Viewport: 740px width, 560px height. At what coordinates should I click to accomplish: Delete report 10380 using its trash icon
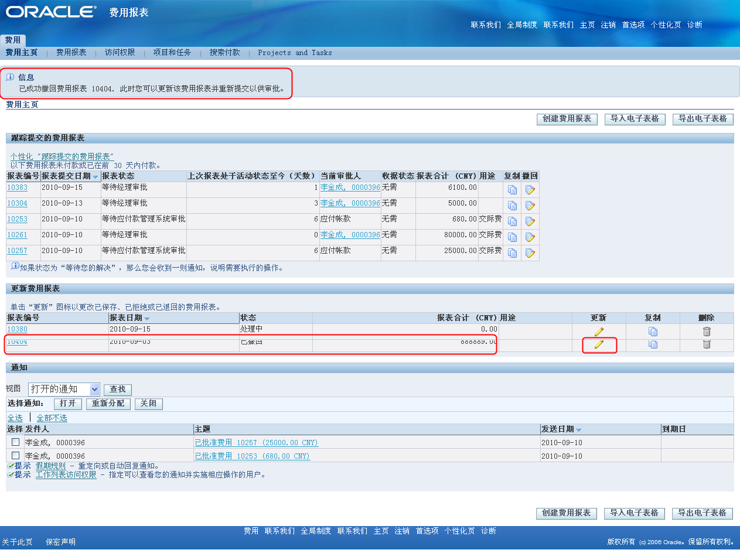706,331
